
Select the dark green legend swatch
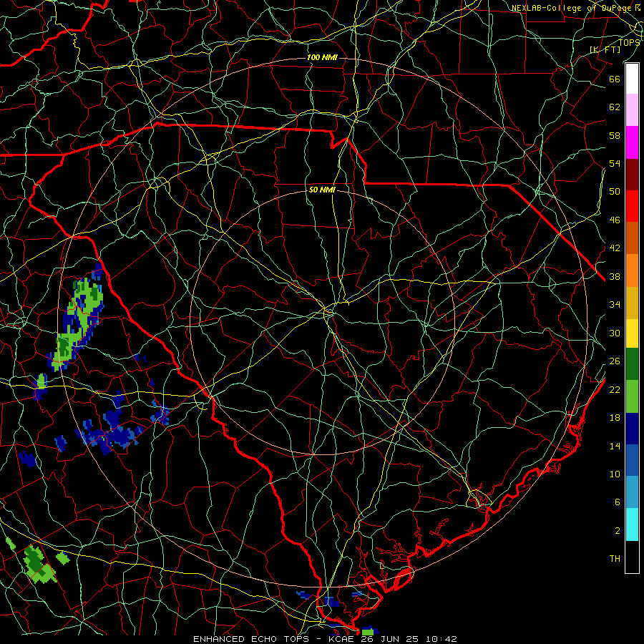coord(632,364)
